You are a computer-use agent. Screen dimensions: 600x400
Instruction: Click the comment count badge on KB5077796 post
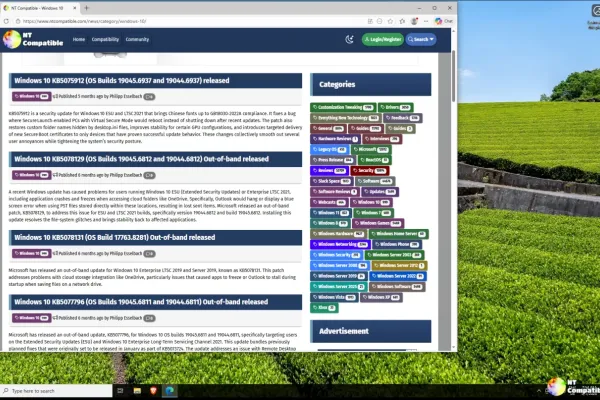tap(149, 318)
